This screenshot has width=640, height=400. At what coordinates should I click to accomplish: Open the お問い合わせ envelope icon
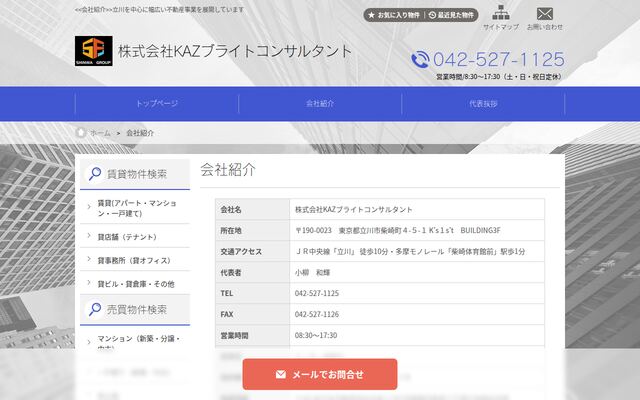coord(544,14)
